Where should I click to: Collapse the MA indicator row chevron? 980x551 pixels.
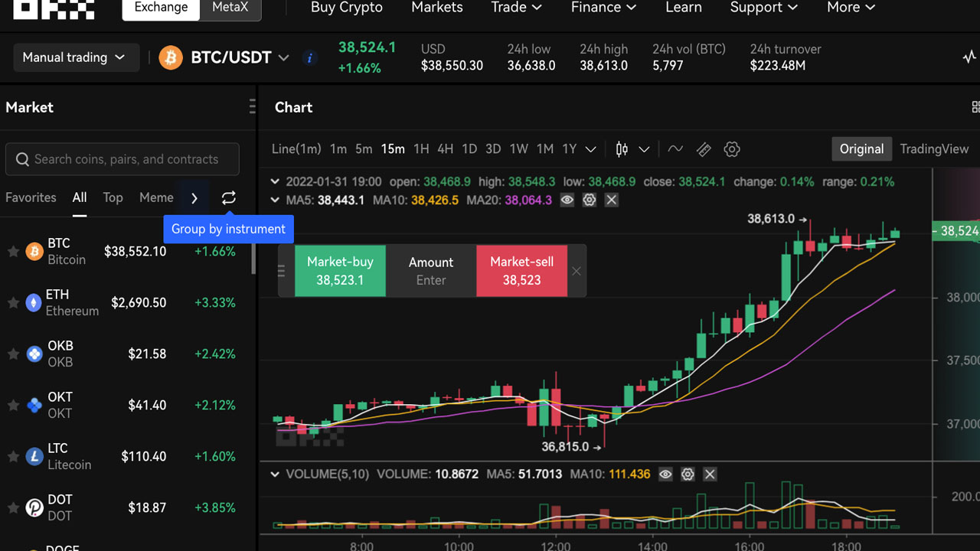point(275,201)
